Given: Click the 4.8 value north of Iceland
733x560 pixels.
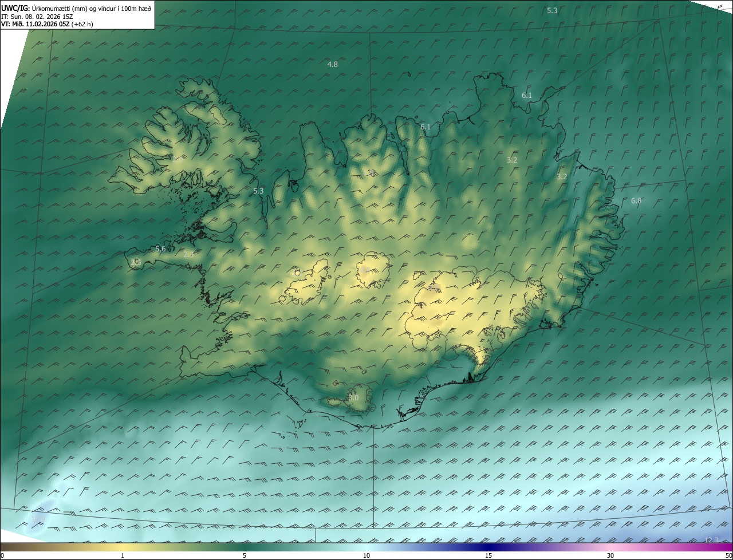Looking at the screenshot, I should pos(332,65).
